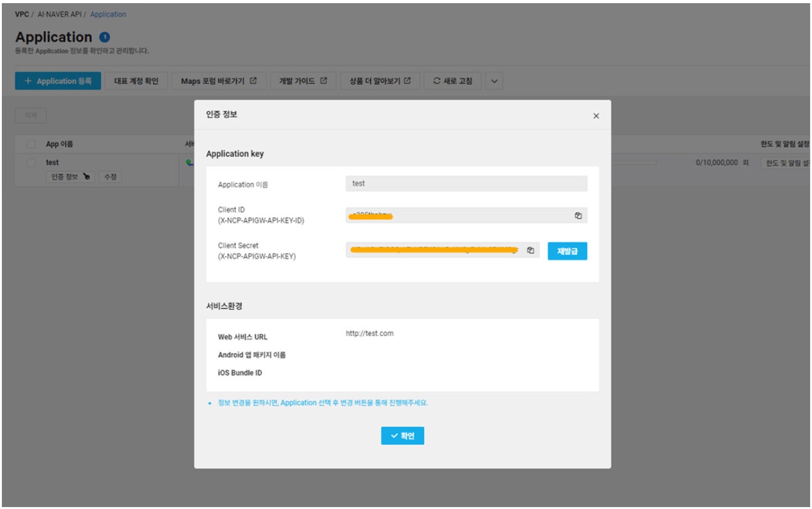
Task: Expand the more actions chevron dropdown
Action: (x=494, y=81)
